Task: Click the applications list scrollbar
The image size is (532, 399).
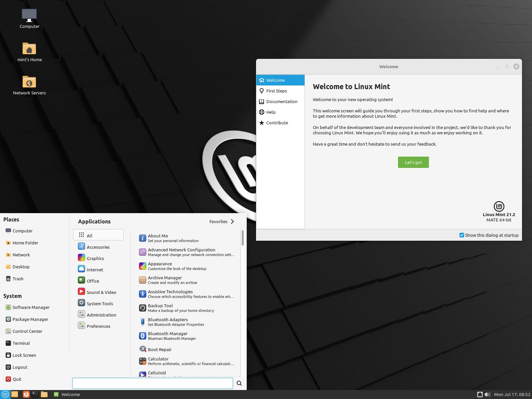Action: [243, 238]
